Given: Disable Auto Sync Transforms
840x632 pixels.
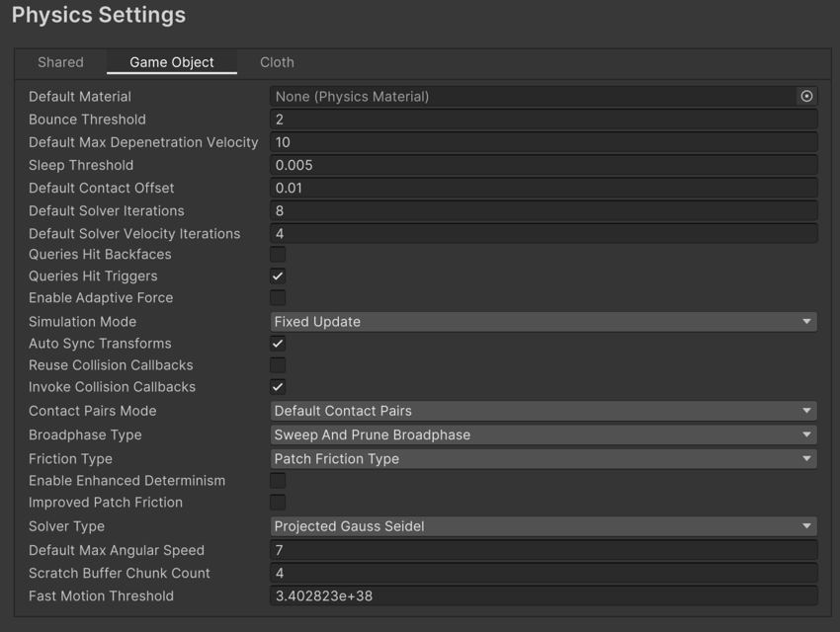Looking at the screenshot, I should [276, 343].
